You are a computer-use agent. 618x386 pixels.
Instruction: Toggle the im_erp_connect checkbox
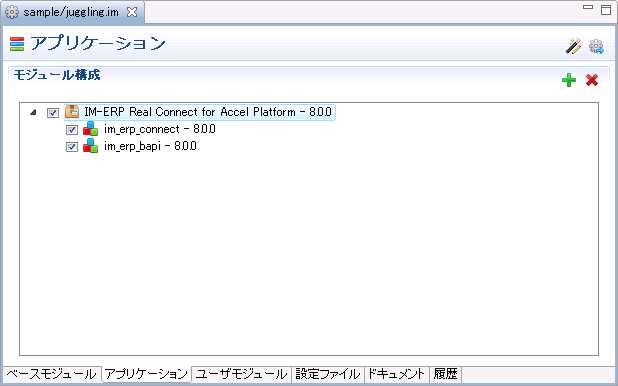point(72,130)
